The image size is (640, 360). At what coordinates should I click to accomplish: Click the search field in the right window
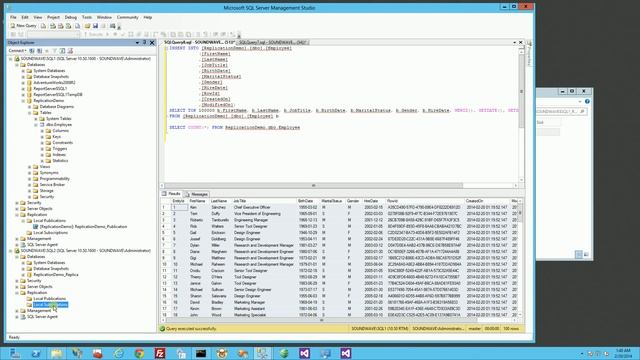(562, 111)
